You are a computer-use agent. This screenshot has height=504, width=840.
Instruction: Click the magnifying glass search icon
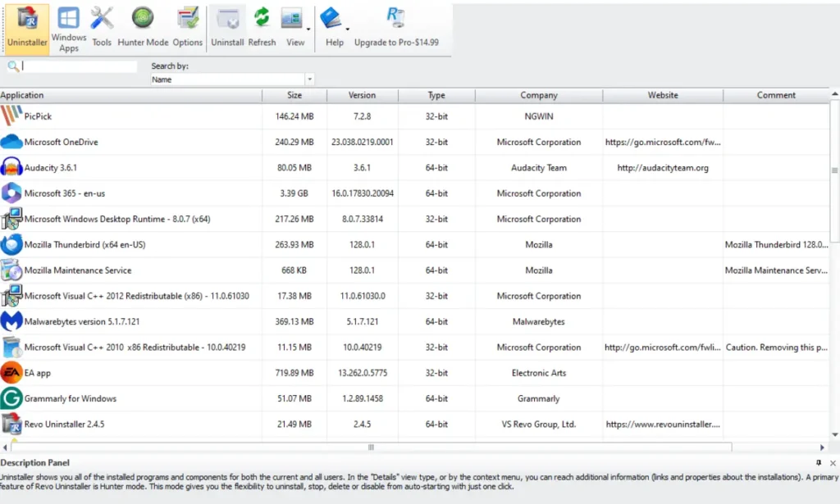coord(13,66)
